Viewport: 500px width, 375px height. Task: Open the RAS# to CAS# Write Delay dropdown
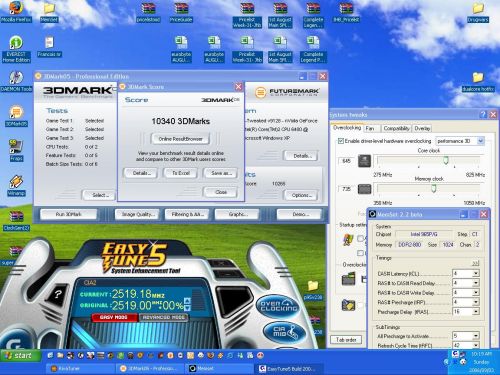pyautogui.click(x=476, y=293)
